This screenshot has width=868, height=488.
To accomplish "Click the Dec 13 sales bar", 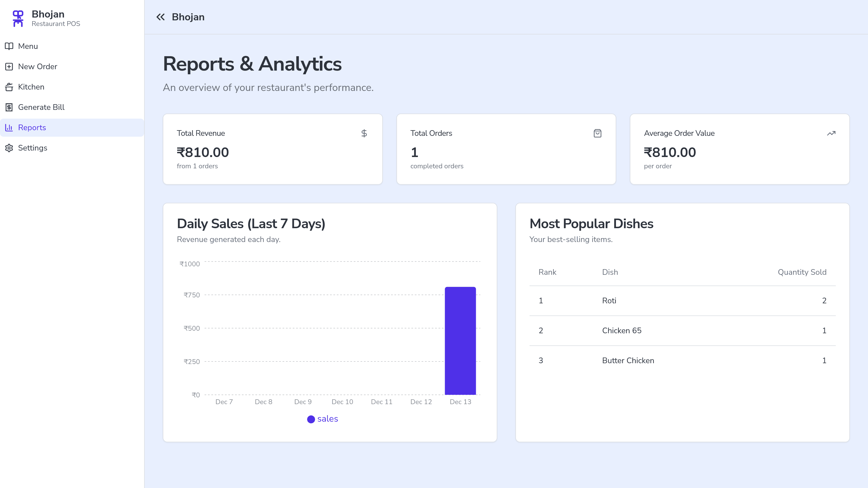I will tap(460, 341).
